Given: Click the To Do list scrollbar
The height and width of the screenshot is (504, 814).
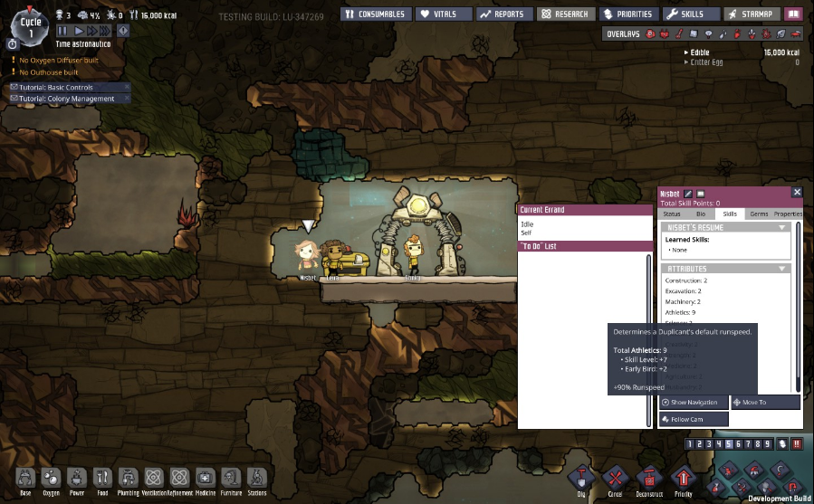Looking at the screenshot, I should (649, 341).
